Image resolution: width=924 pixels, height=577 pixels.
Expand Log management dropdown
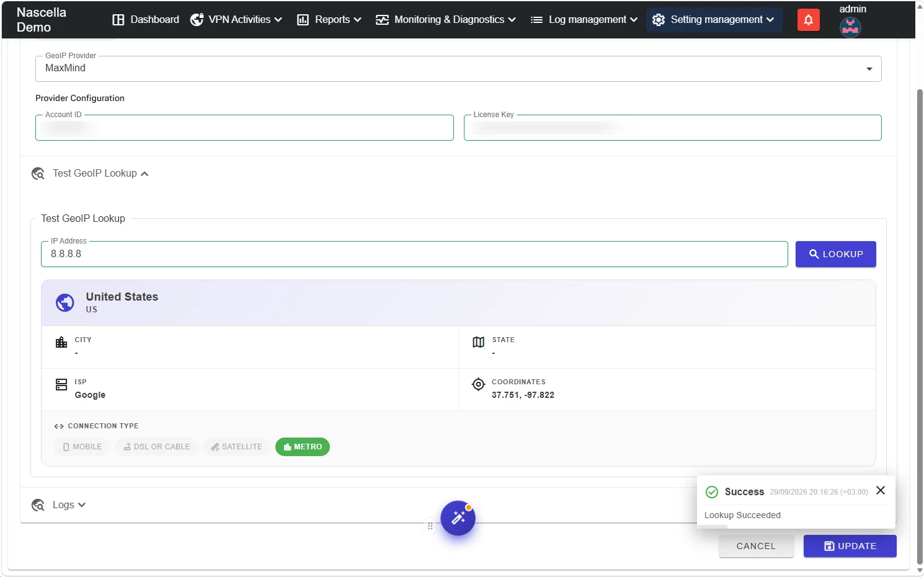tap(584, 19)
